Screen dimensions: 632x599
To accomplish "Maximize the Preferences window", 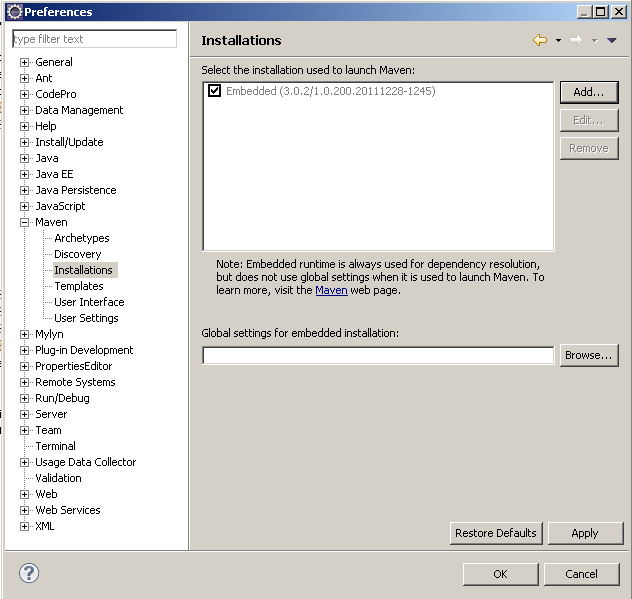I will click(x=600, y=12).
